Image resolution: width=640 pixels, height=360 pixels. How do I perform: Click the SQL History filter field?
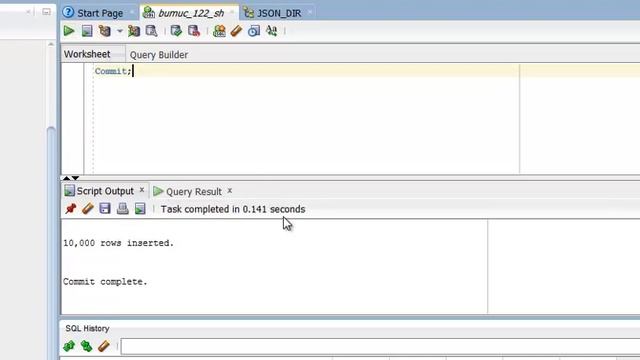pyautogui.click(x=380, y=346)
